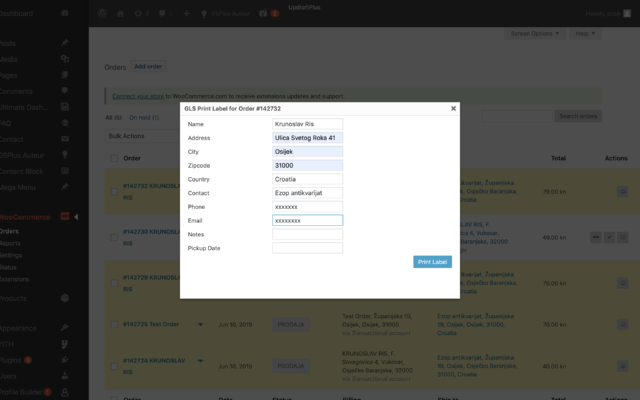Open the comments bubble in admin bar
The height and width of the screenshot is (400, 640).
pyautogui.click(x=165, y=14)
